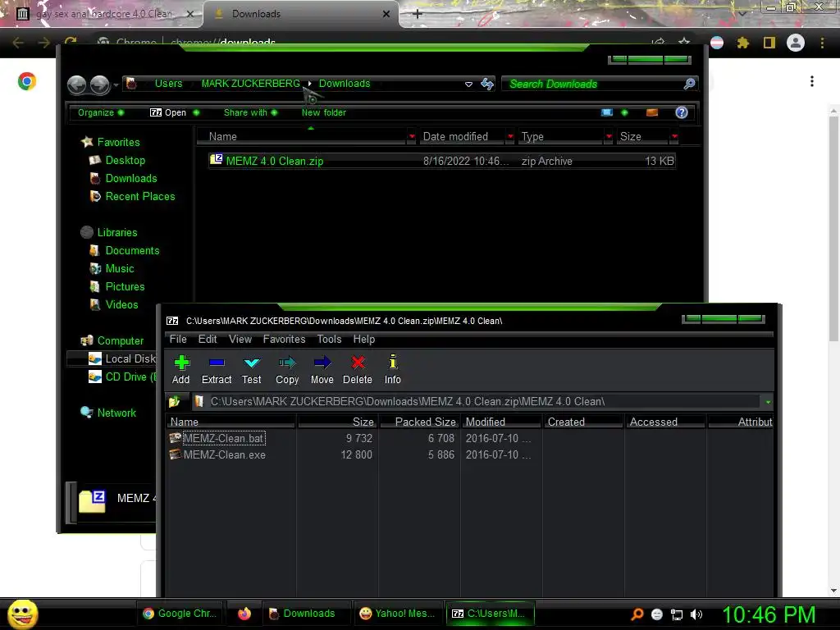The image size is (840, 630).
Task: Click the Add button in 7-Zip toolbar
Action: coord(181,370)
